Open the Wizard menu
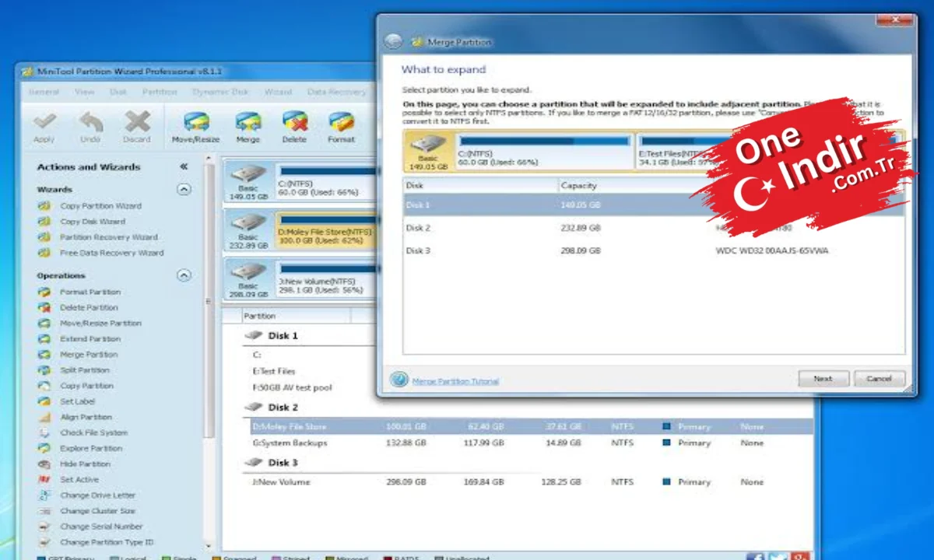 click(278, 92)
